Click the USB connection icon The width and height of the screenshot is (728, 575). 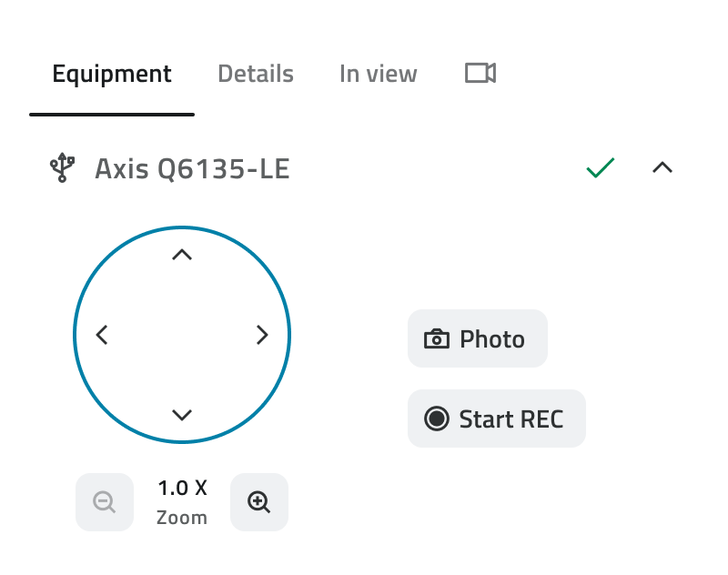pyautogui.click(x=62, y=167)
